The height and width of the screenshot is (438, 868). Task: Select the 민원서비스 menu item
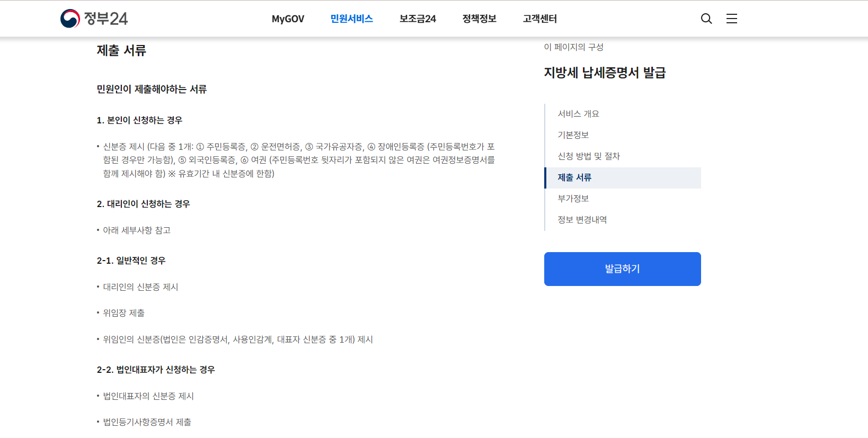(351, 19)
